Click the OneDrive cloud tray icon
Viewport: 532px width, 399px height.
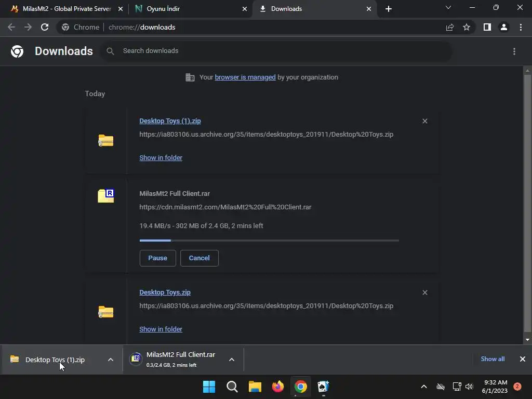tap(441, 387)
